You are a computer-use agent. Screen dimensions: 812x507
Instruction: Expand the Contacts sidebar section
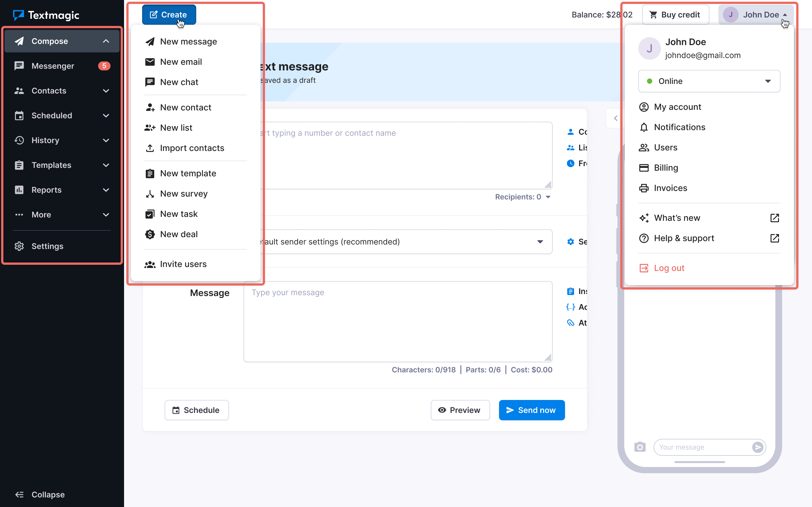pyautogui.click(x=106, y=90)
